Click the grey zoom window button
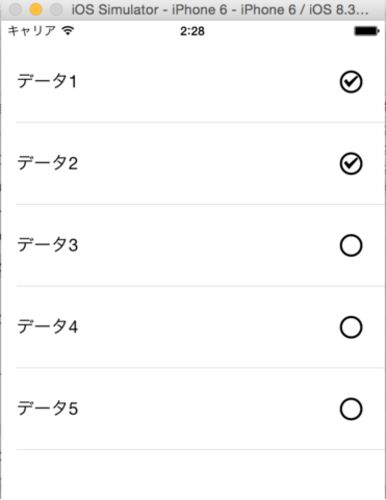The image size is (386, 500). point(56,10)
